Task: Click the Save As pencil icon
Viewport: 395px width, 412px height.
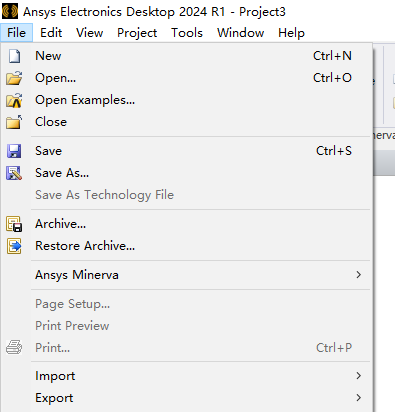Action: coord(14,173)
